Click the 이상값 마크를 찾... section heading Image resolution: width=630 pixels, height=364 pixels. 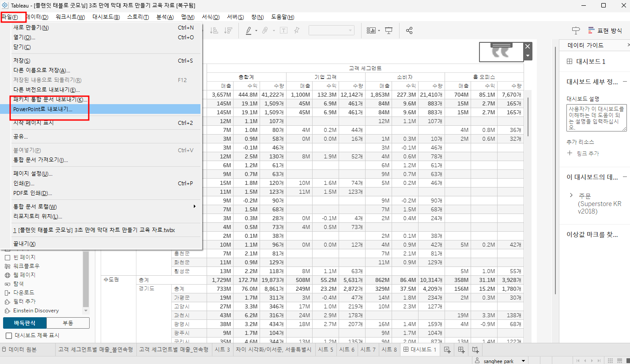(592, 235)
